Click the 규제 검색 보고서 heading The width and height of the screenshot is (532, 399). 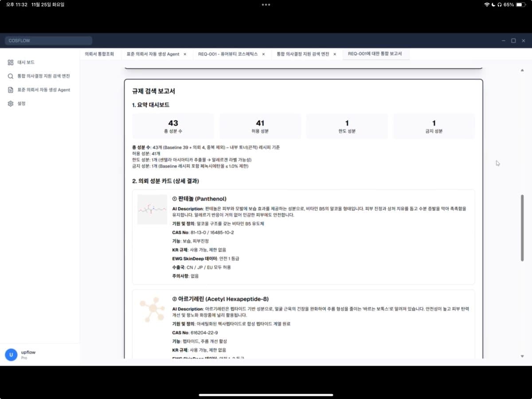point(153,91)
